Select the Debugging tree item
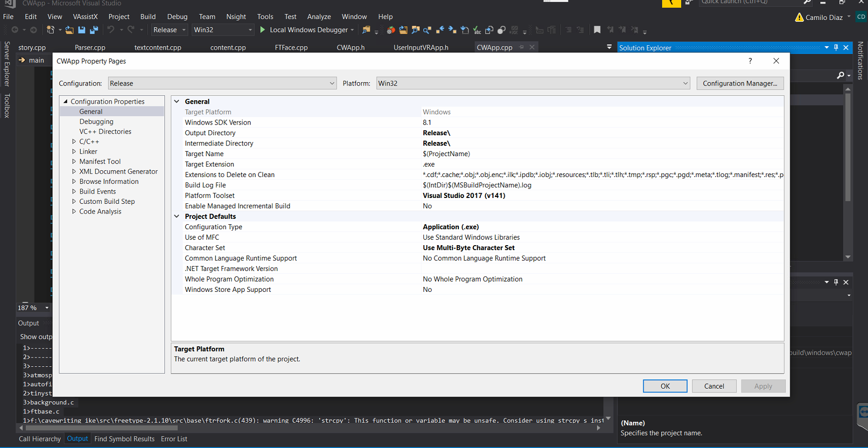This screenshot has width=868, height=448. point(96,122)
